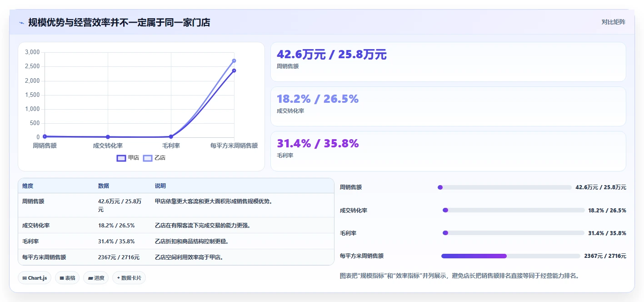Toggle the 乙店 legend swatch in chart

point(148,158)
